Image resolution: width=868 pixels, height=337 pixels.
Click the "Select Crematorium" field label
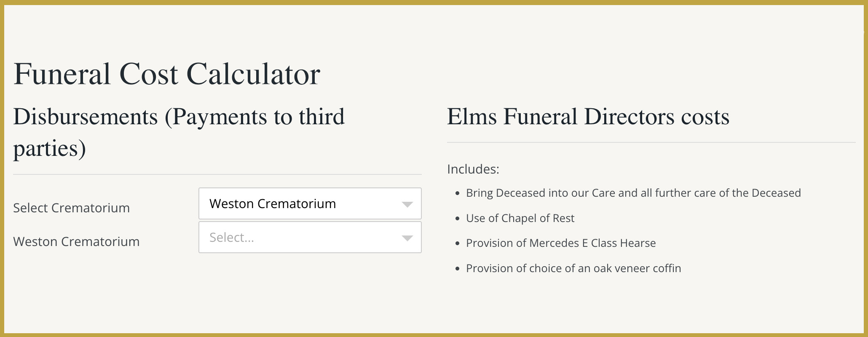[71, 208]
